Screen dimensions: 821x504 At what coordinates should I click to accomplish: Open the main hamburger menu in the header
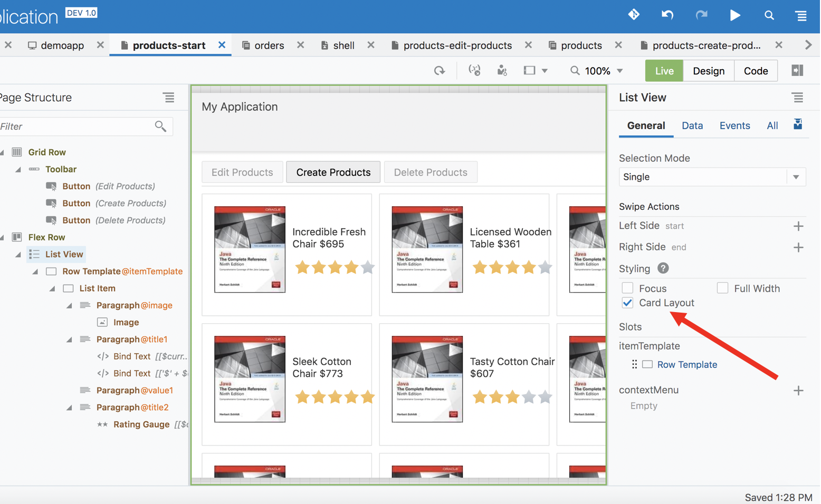pyautogui.click(x=801, y=15)
